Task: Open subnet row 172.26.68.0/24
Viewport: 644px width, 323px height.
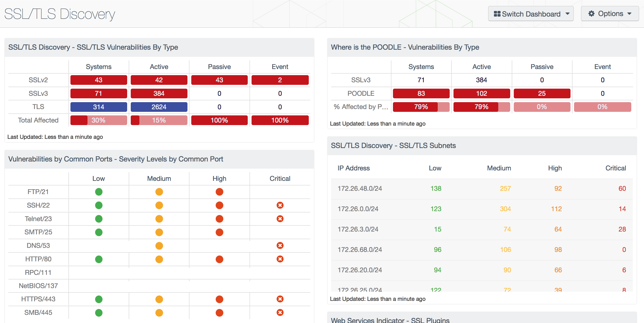Action: tap(482, 250)
